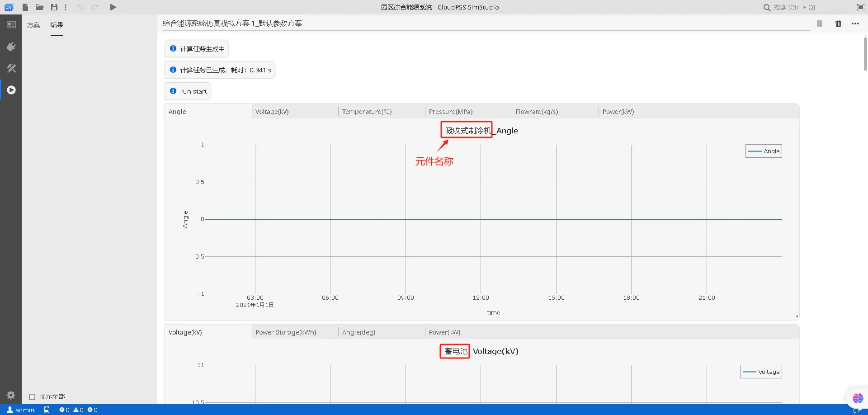Viewport: 868px width, 415px height.
Task: Enable the 显示全部 checkbox
Action: pyautogui.click(x=32, y=396)
